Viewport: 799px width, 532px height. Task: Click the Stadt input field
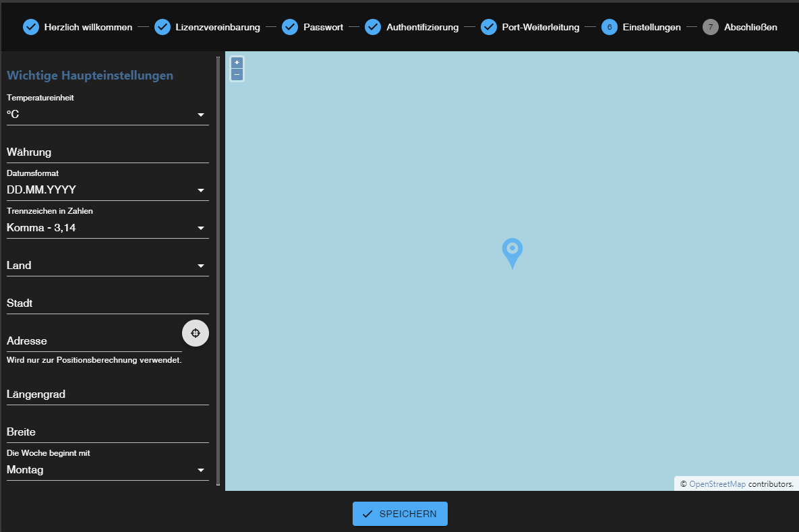tap(107, 303)
